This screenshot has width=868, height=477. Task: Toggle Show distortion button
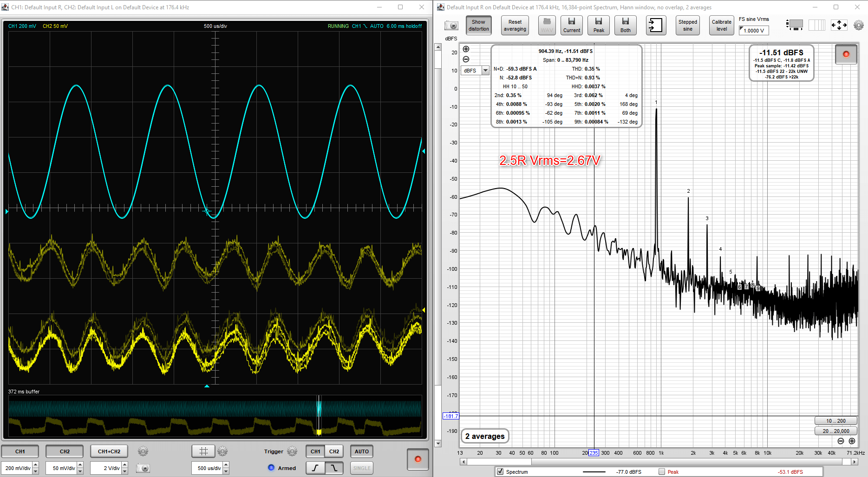pyautogui.click(x=478, y=25)
